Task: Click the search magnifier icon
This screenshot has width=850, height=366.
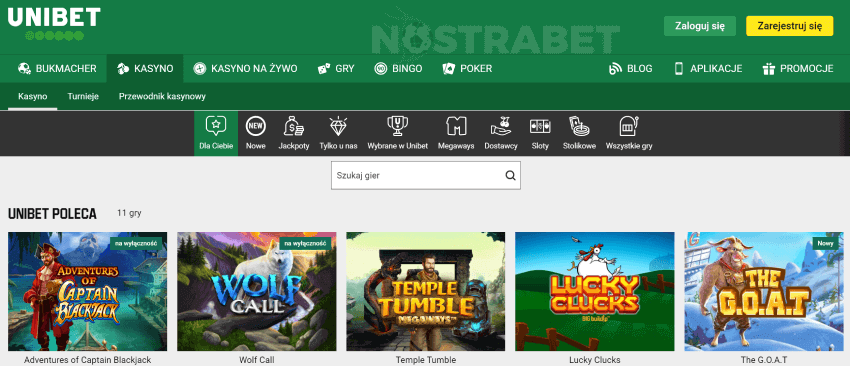Action: [510, 175]
